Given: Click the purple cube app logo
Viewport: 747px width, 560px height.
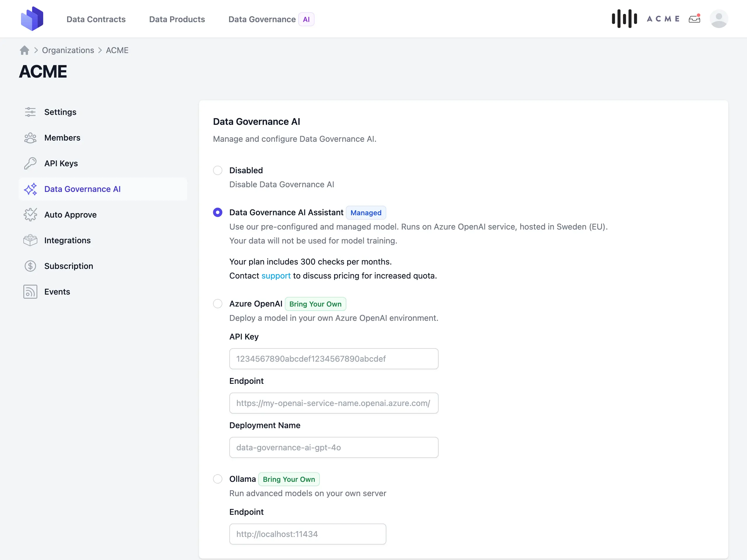Looking at the screenshot, I should (x=32, y=19).
